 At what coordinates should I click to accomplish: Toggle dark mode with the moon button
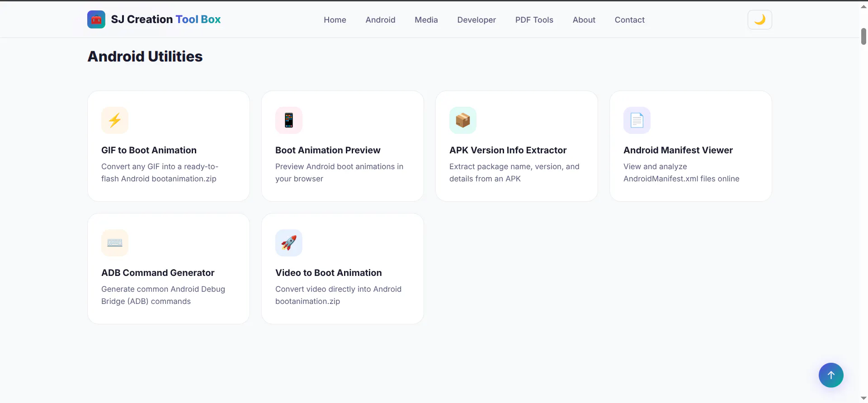(x=760, y=19)
